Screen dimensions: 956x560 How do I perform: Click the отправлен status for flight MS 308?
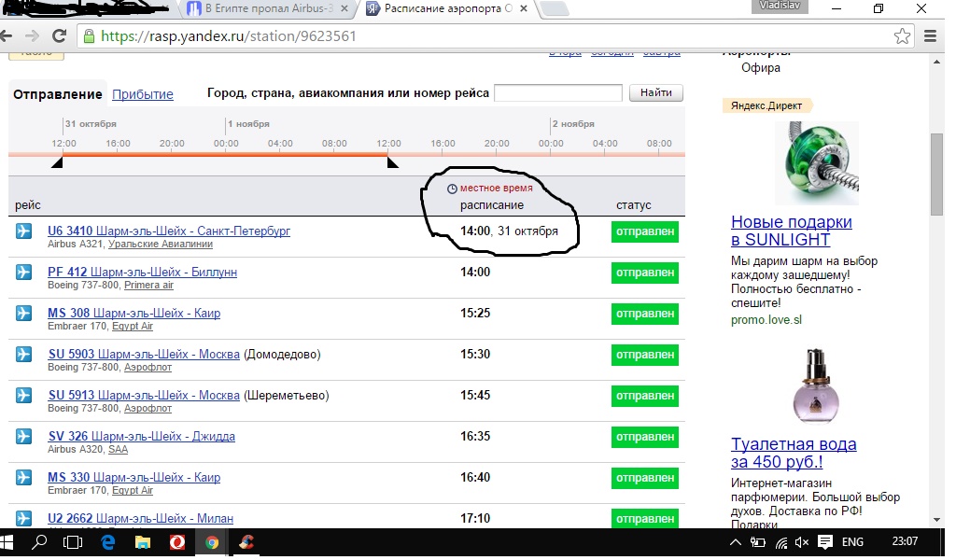(645, 314)
